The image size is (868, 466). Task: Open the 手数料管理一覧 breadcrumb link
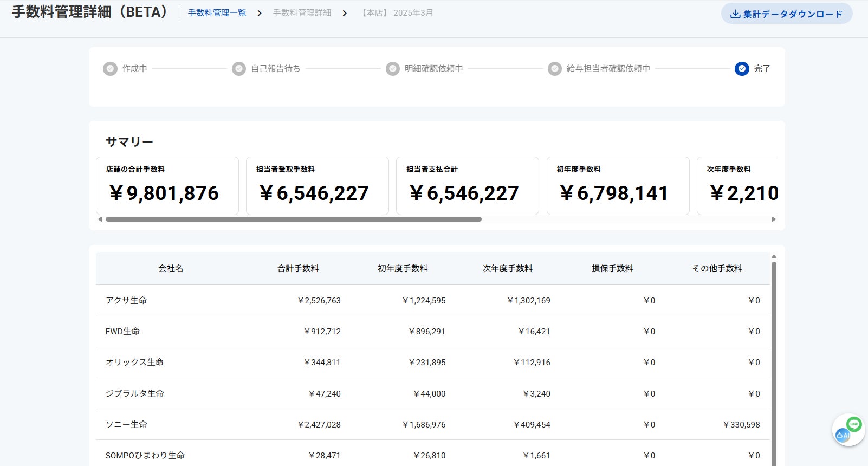[x=217, y=13]
